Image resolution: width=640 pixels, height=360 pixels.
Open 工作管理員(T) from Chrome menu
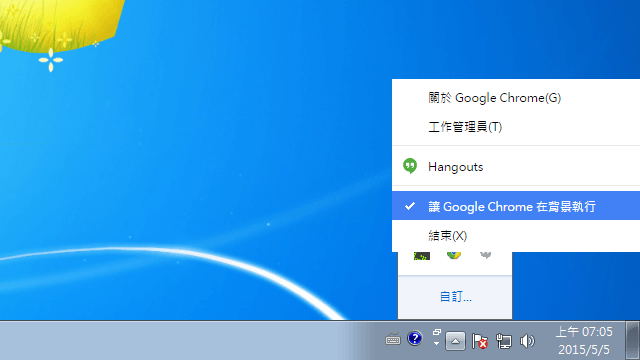[516, 127]
